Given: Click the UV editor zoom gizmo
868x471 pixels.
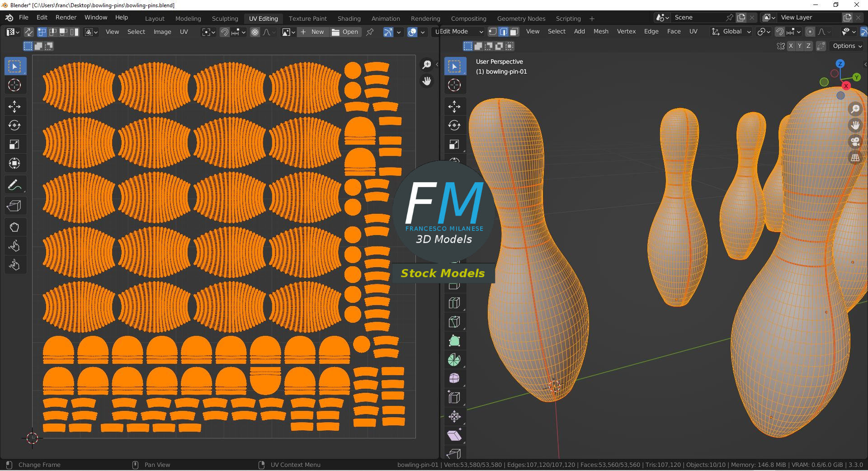Looking at the screenshot, I should coord(426,65).
